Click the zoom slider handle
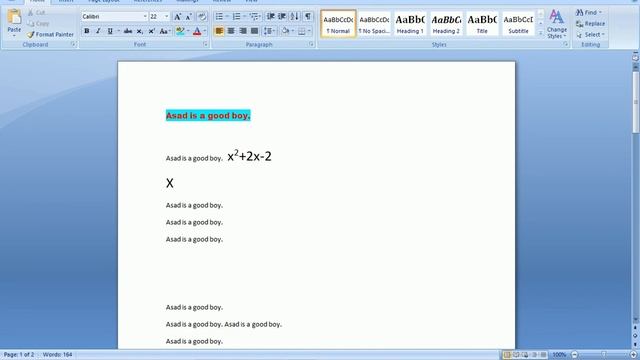 (x=604, y=355)
